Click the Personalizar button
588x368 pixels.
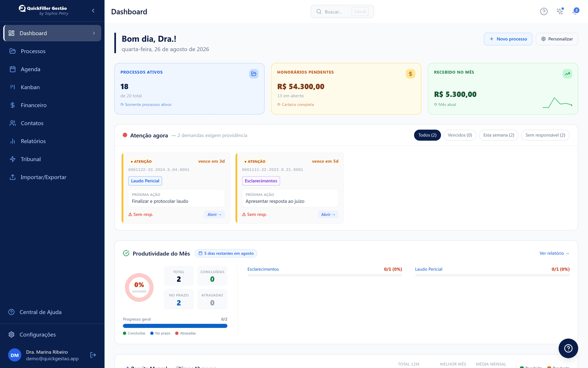pyautogui.click(x=557, y=39)
